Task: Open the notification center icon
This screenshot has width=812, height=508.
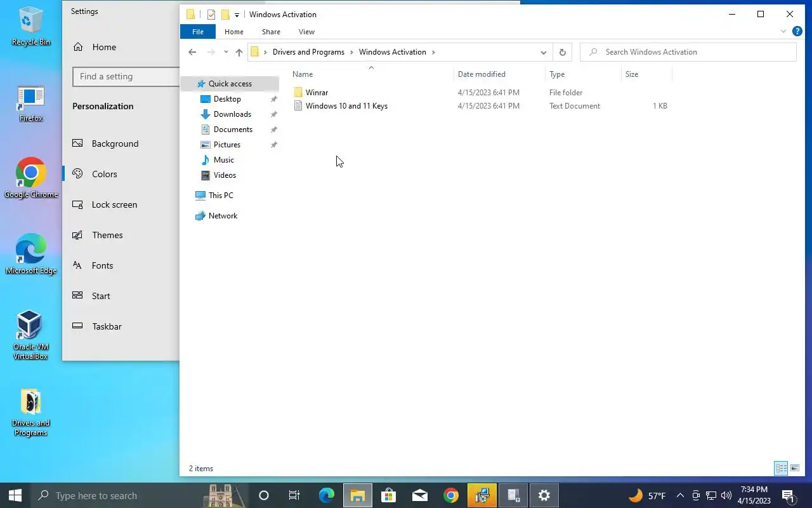Action: [788, 495]
